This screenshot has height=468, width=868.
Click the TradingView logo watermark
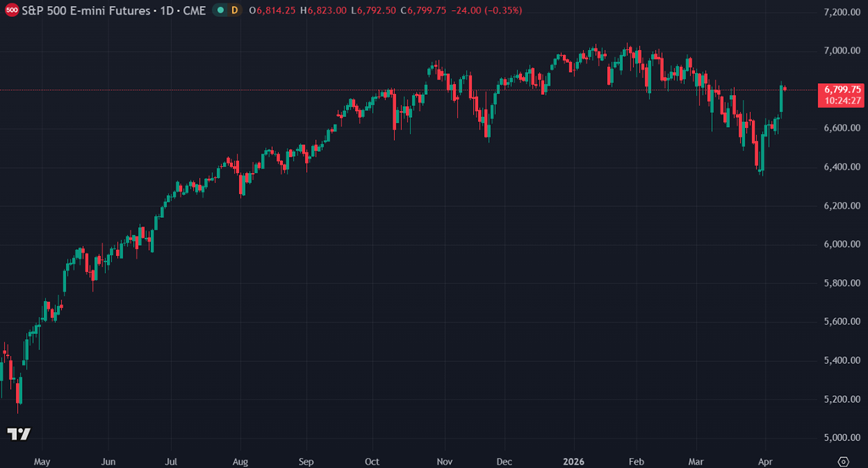tap(19, 434)
